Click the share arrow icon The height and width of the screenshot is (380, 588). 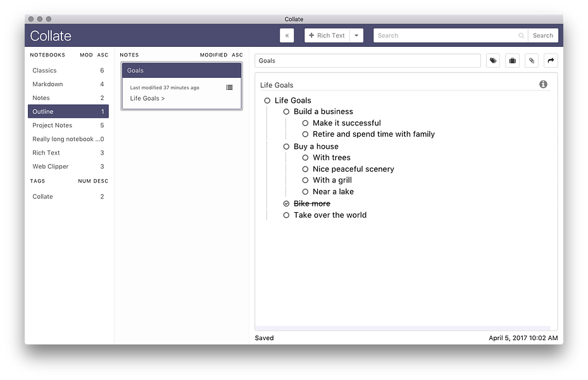(551, 60)
